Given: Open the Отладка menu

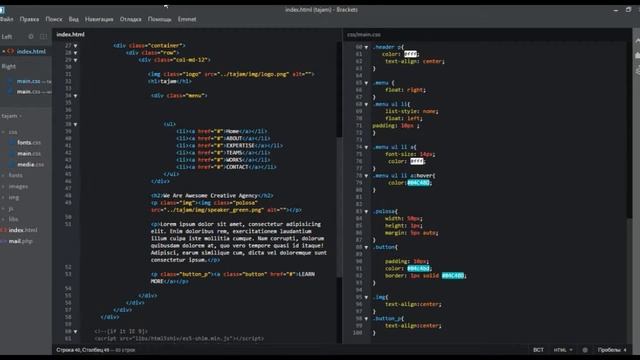Looking at the screenshot, I should click(x=131, y=19).
